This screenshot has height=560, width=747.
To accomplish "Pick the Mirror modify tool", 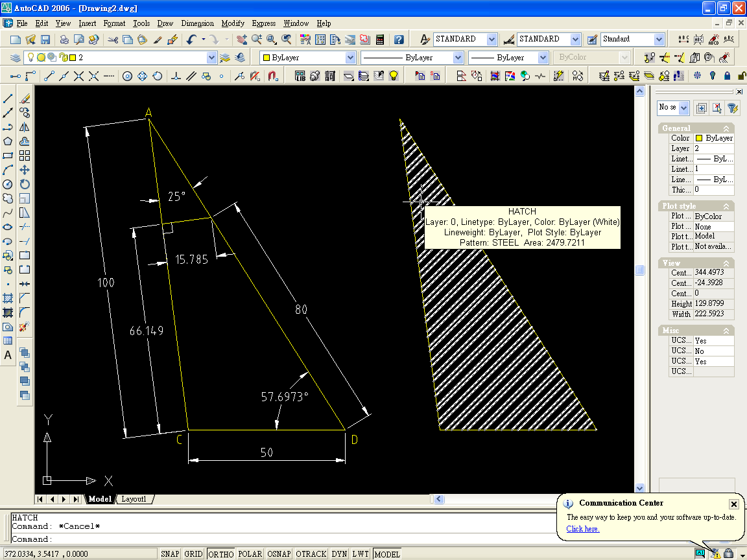I will pyautogui.click(x=25, y=127).
